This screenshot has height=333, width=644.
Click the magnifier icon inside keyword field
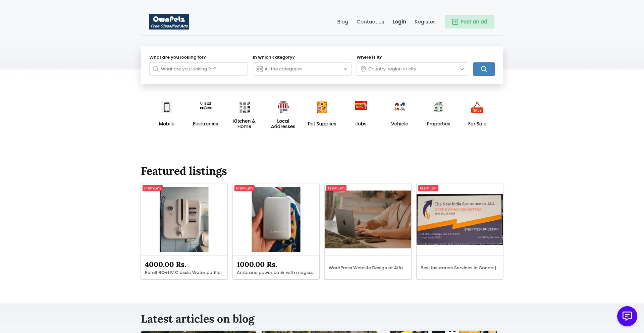[x=156, y=69]
